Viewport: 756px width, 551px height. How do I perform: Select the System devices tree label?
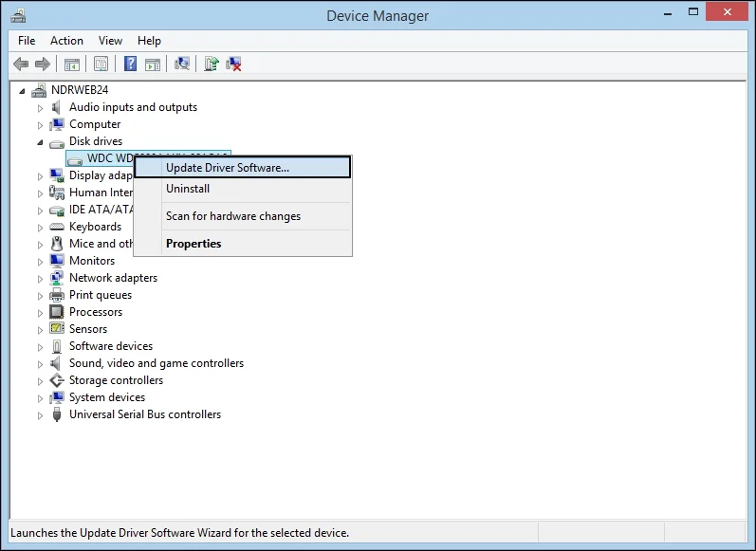(x=107, y=397)
